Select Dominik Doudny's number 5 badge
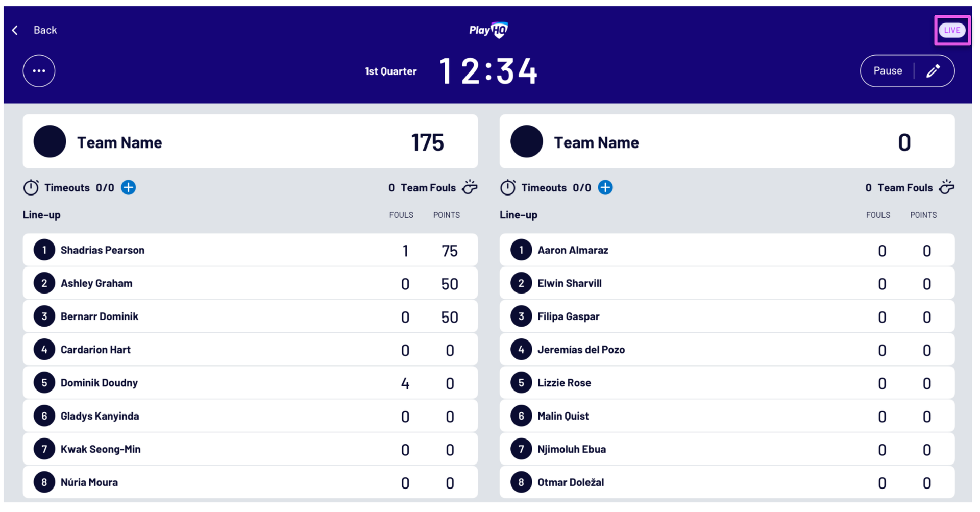This screenshot has height=512, width=980. (44, 383)
